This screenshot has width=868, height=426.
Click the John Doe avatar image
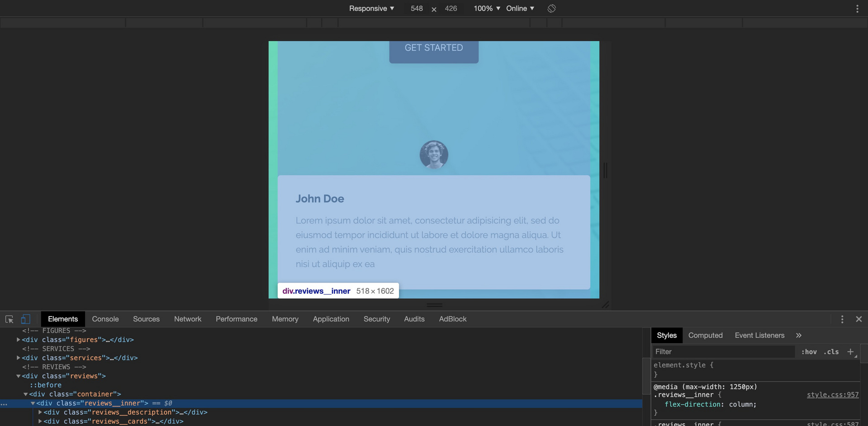[x=434, y=155]
